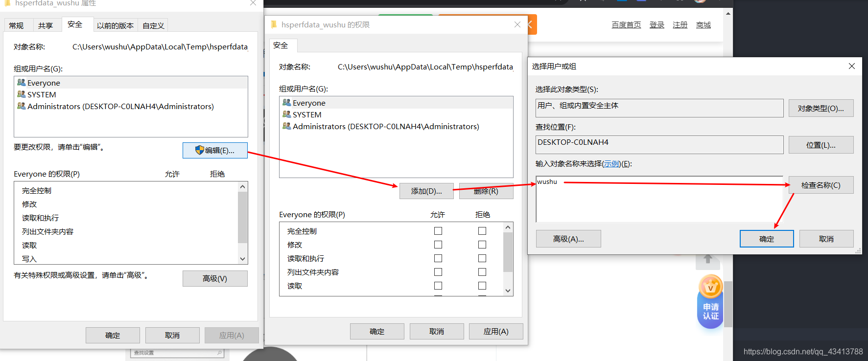Click down arrow of properties permission list scrollbar
The height and width of the screenshot is (361, 868).
pyautogui.click(x=242, y=259)
